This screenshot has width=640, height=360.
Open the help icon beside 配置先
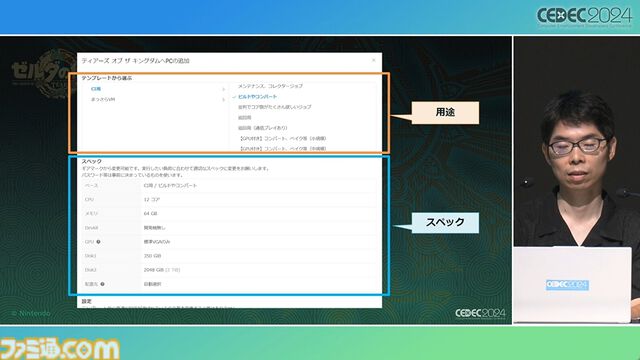pyautogui.click(x=102, y=284)
